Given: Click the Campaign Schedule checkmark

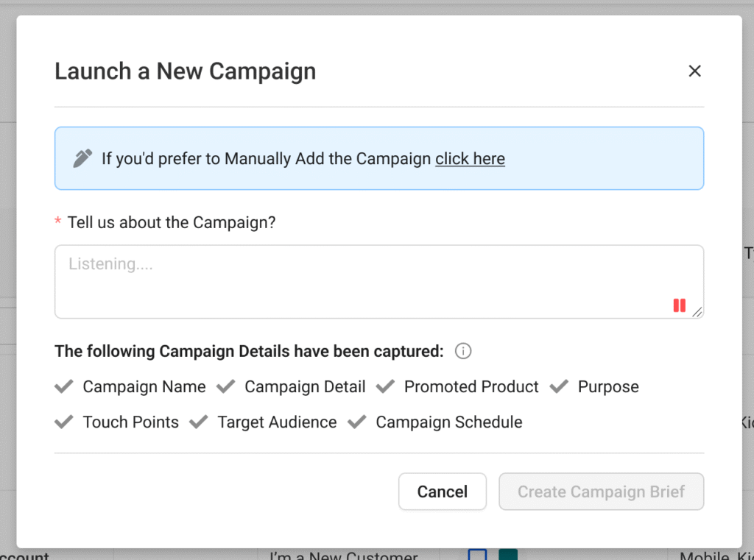Looking at the screenshot, I should tap(357, 422).
